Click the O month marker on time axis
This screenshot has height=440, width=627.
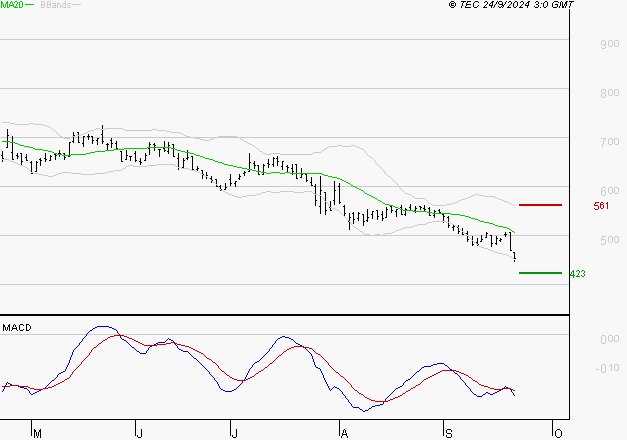(x=558, y=434)
